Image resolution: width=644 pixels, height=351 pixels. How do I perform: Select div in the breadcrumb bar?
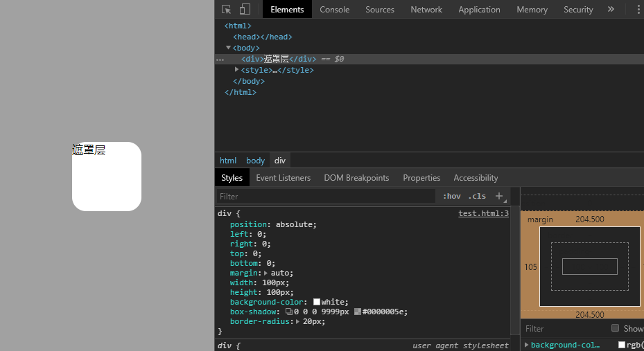(x=279, y=161)
